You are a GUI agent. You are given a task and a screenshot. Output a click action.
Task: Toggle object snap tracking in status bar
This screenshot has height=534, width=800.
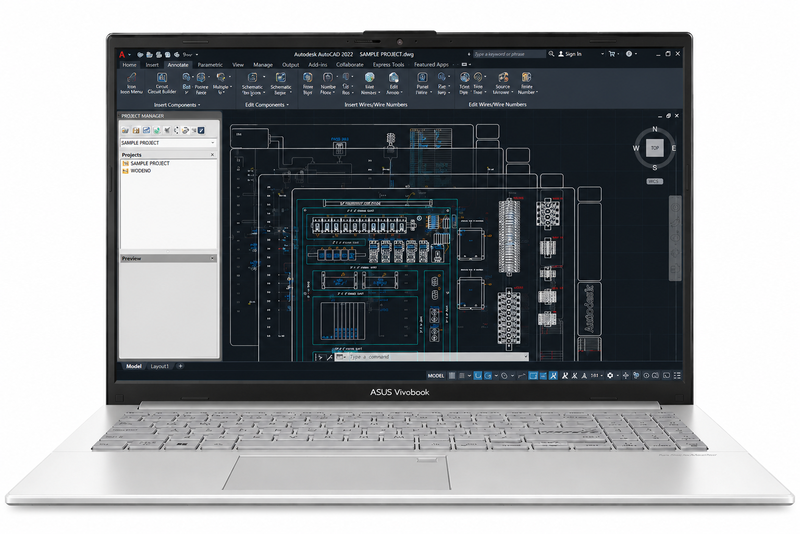coord(521,375)
